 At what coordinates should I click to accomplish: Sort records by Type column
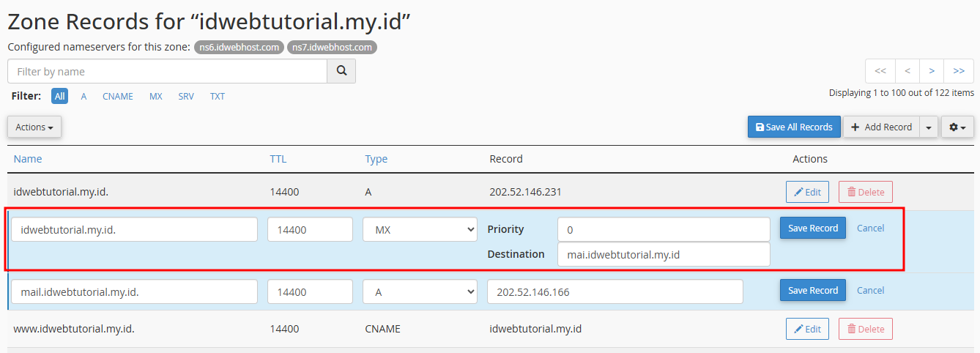point(376,159)
